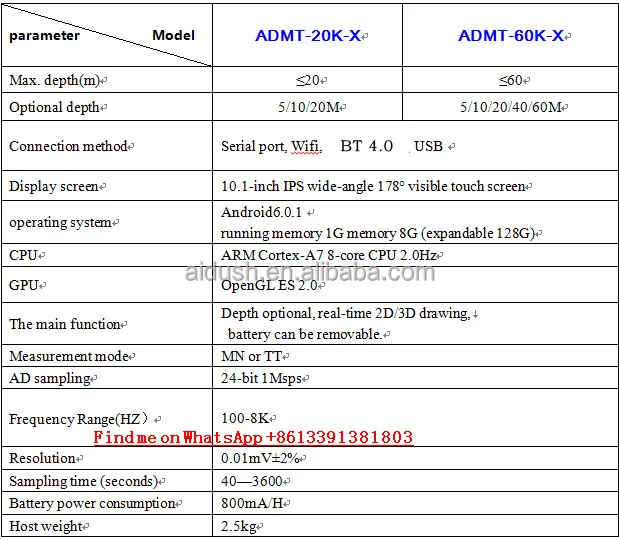Click the 'AD sampling' label
The width and height of the screenshot is (619, 540).
(x=50, y=378)
